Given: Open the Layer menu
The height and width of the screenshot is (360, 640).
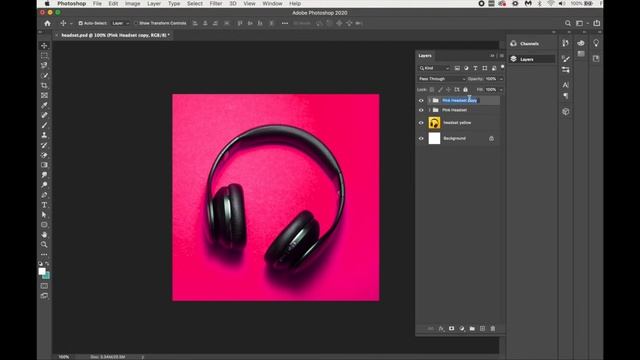Looking at the screenshot, I should (x=154, y=4).
